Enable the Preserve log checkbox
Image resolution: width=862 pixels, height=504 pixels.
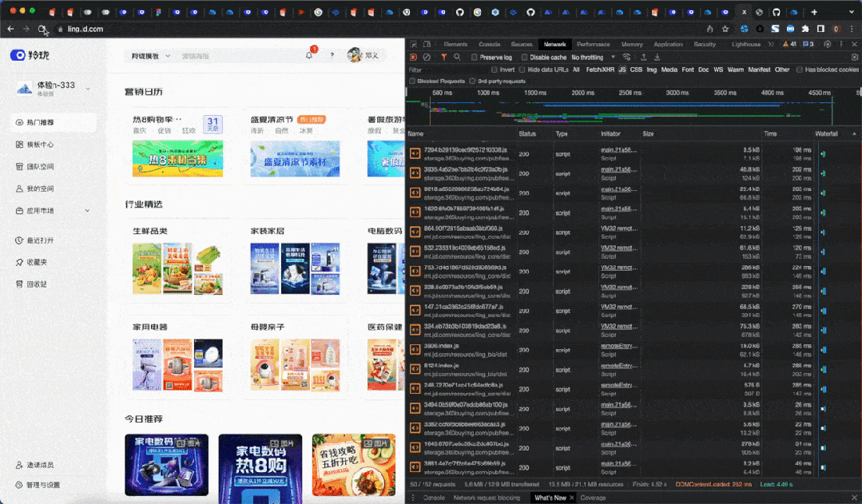tap(475, 58)
